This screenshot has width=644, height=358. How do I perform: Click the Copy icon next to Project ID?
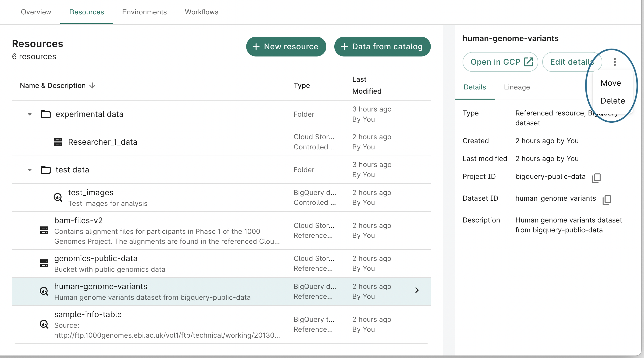pyautogui.click(x=596, y=177)
